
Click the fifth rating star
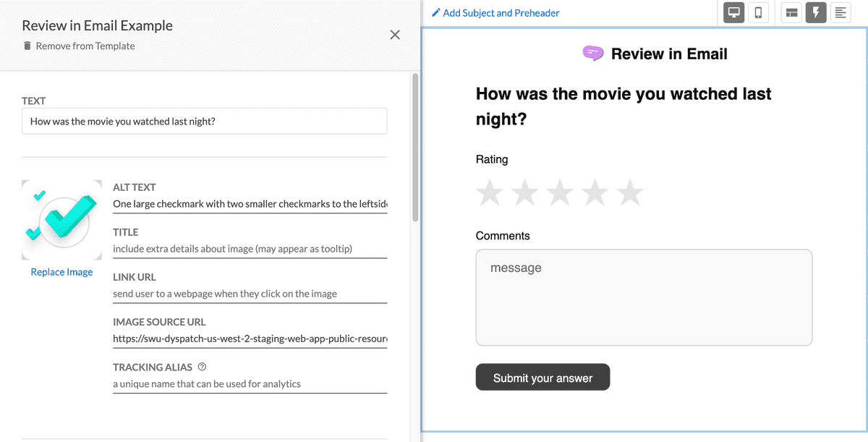point(630,192)
